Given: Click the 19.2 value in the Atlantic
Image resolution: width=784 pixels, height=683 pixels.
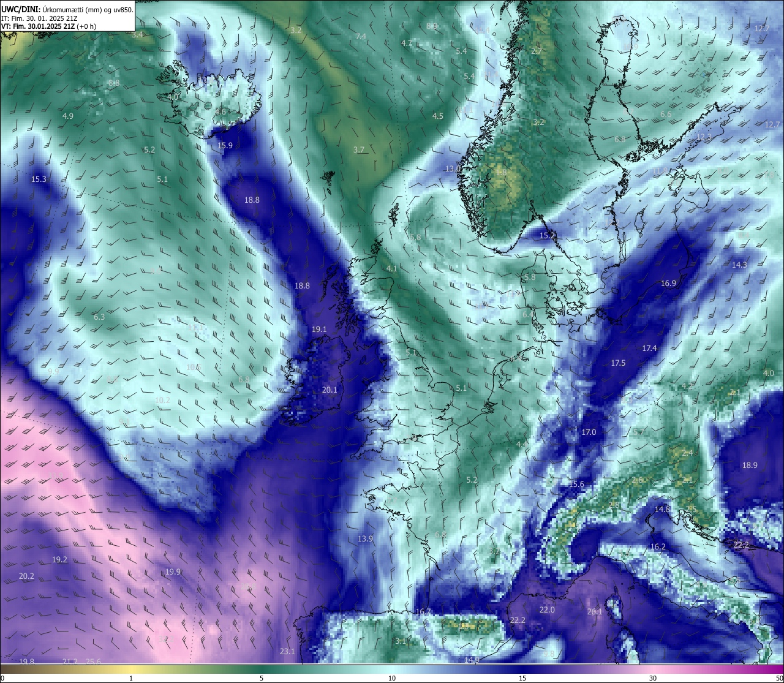Looking at the screenshot, I should click(x=59, y=559).
